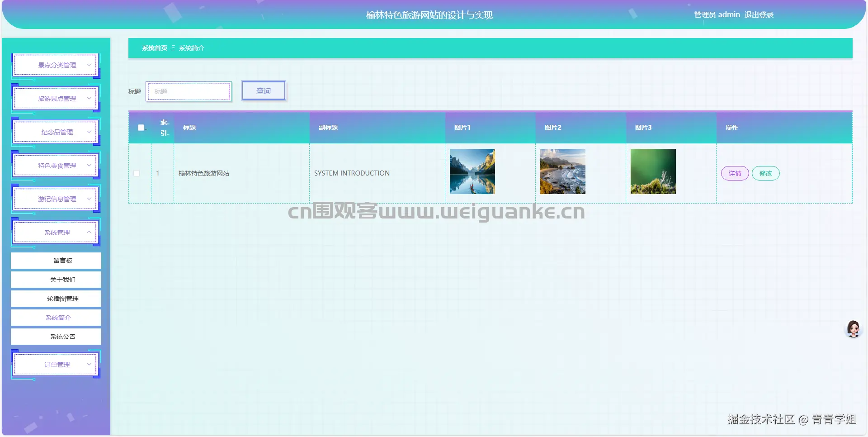The width and height of the screenshot is (868, 437).
Task: Collapse the 系统管理 menu
Action: coord(56,233)
